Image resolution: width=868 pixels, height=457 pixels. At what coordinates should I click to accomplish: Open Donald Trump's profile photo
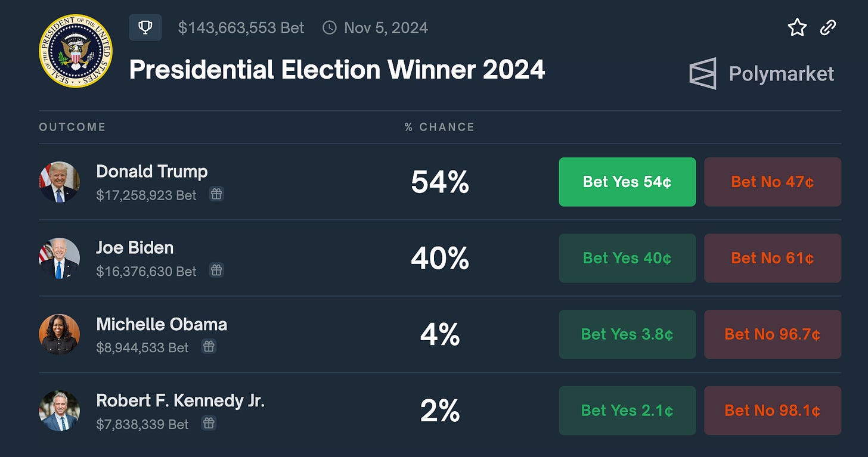click(x=60, y=182)
